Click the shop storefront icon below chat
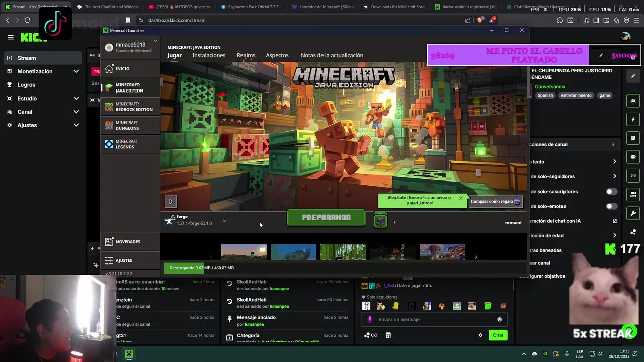The height and width of the screenshot is (362, 644). (388, 335)
